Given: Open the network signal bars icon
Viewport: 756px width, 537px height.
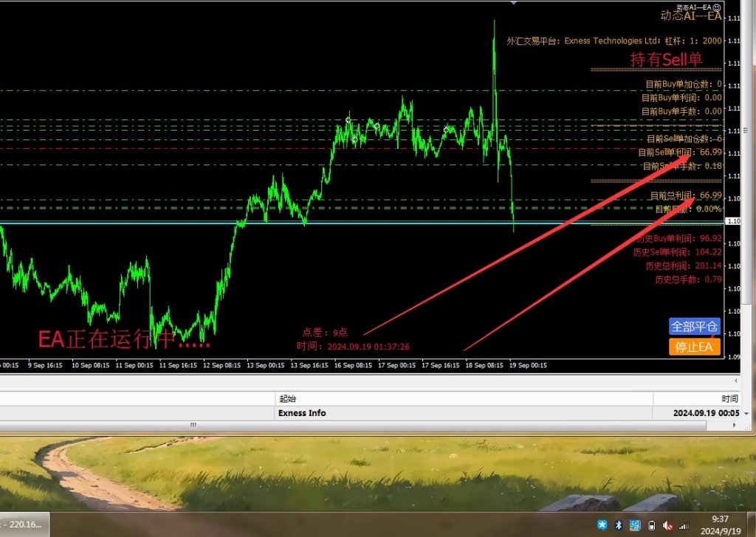Looking at the screenshot, I should [x=684, y=525].
